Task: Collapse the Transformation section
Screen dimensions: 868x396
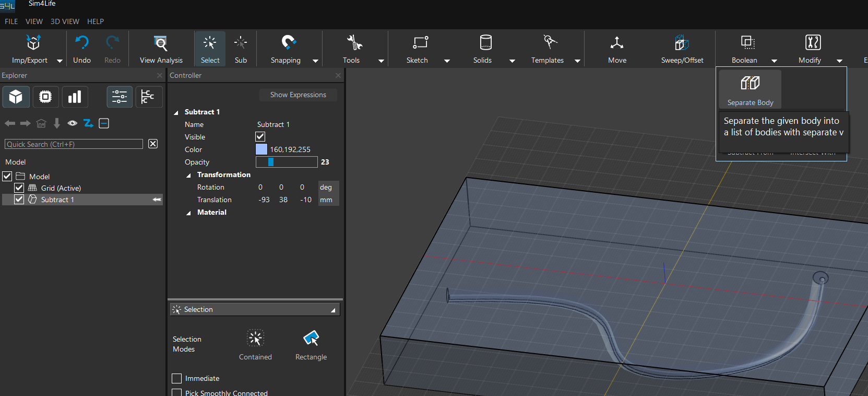Action: [x=189, y=175]
